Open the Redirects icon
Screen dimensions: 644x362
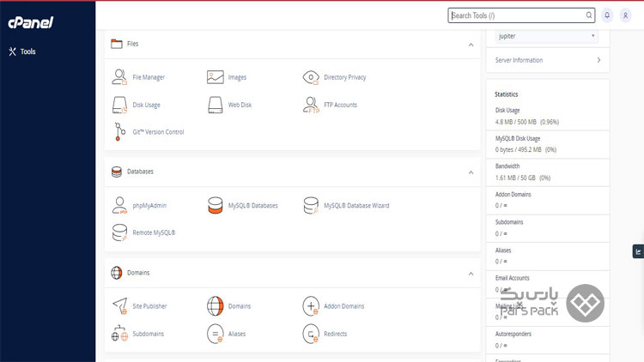click(x=311, y=334)
